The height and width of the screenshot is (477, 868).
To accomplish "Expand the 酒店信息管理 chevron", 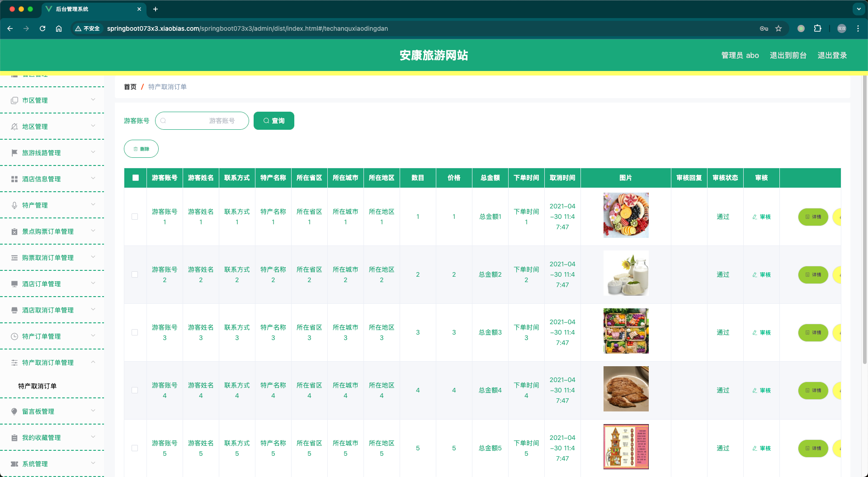I will (x=93, y=179).
